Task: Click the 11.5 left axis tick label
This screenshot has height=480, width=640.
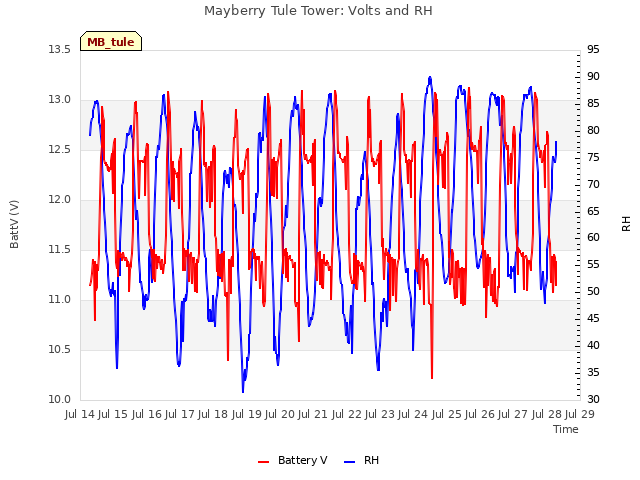Action: point(60,249)
